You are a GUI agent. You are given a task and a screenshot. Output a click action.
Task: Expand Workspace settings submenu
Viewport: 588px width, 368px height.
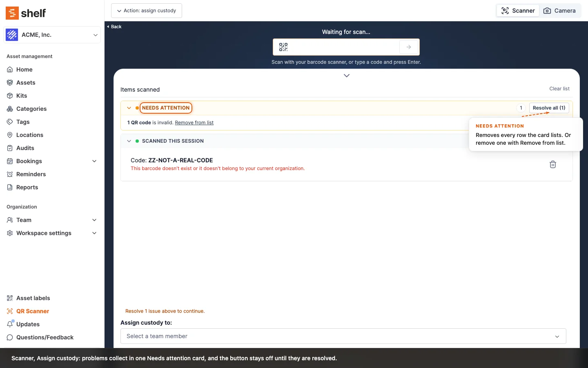click(x=94, y=233)
